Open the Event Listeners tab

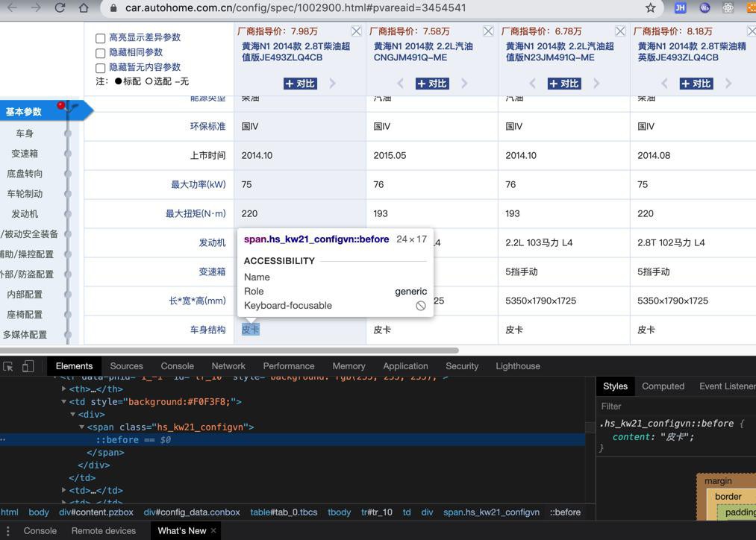pyautogui.click(x=728, y=386)
